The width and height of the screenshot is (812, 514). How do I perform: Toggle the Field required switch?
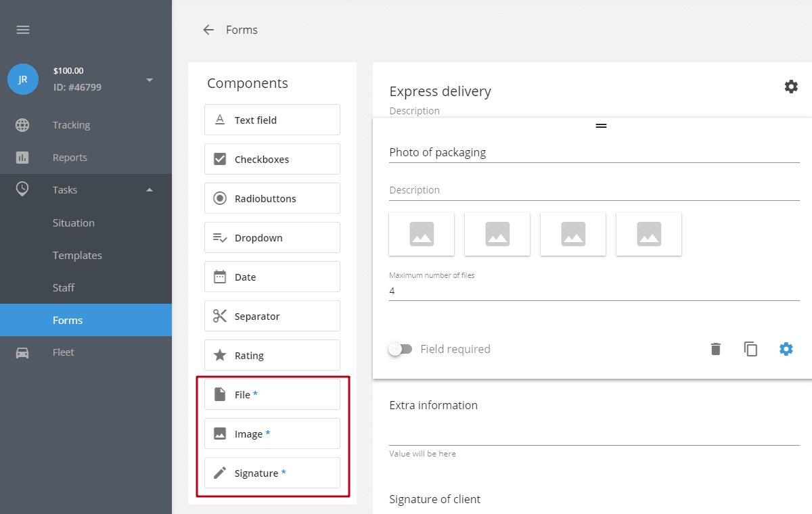coord(401,349)
